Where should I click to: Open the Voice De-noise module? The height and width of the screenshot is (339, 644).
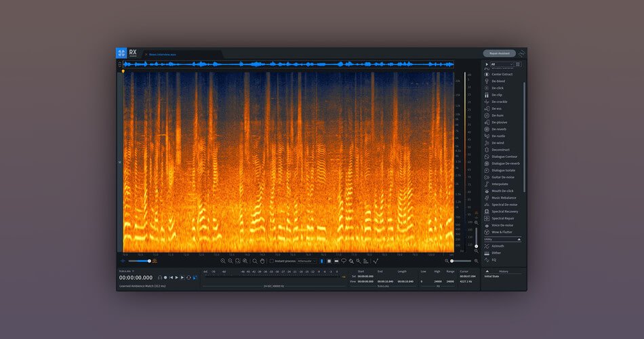pos(502,225)
